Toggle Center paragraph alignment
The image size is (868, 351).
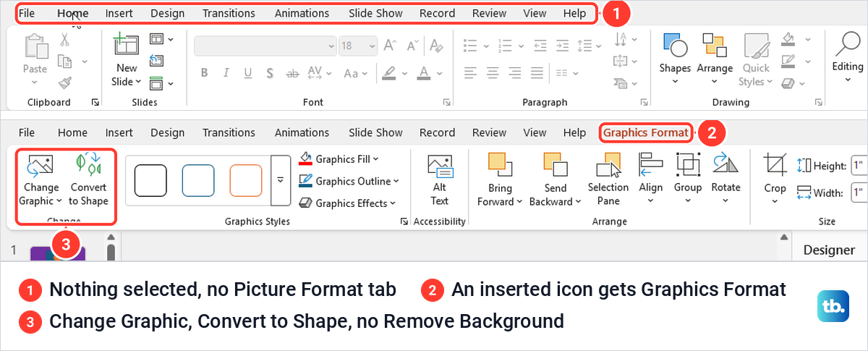pyautogui.click(x=493, y=73)
